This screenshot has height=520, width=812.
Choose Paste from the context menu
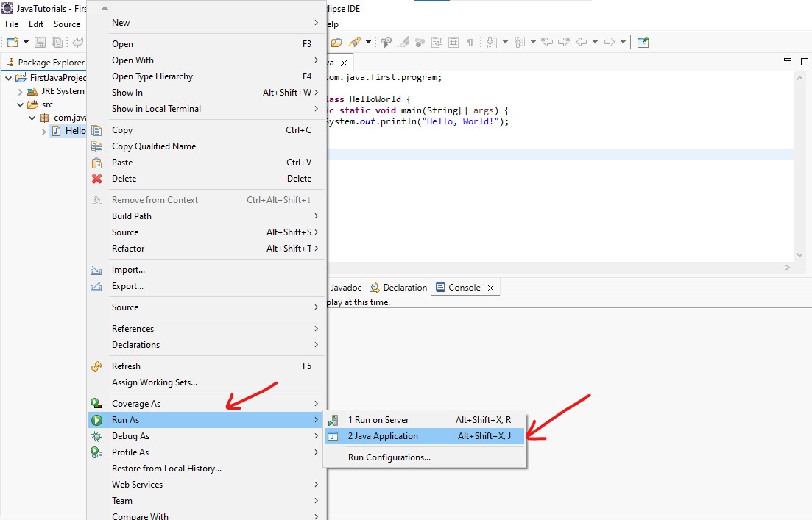tap(207, 163)
